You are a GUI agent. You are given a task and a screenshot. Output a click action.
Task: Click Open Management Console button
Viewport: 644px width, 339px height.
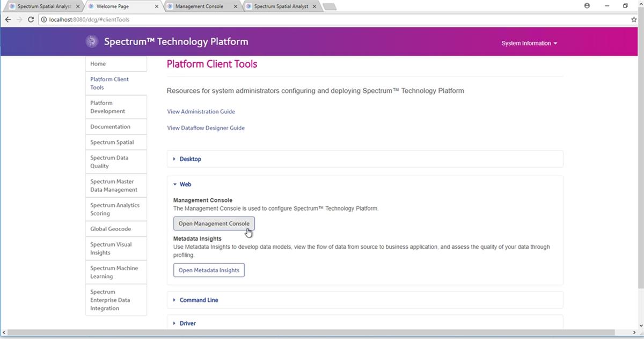(214, 223)
